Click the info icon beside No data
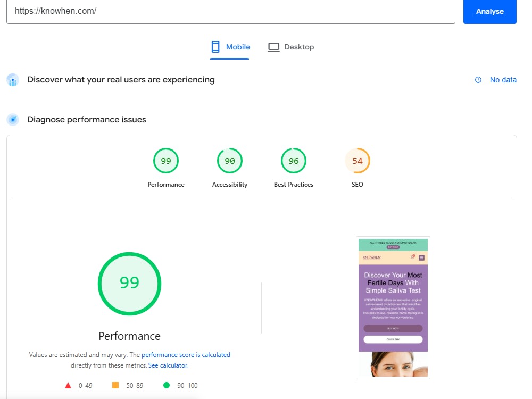The width and height of the screenshot is (532, 399). click(x=478, y=80)
